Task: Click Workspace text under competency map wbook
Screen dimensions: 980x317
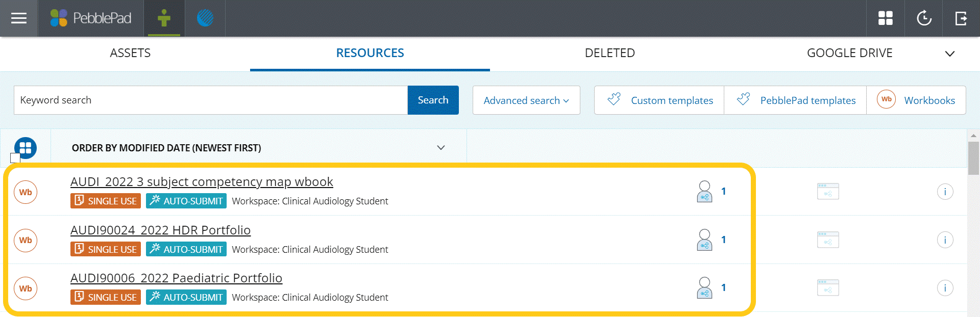Action: (310, 201)
